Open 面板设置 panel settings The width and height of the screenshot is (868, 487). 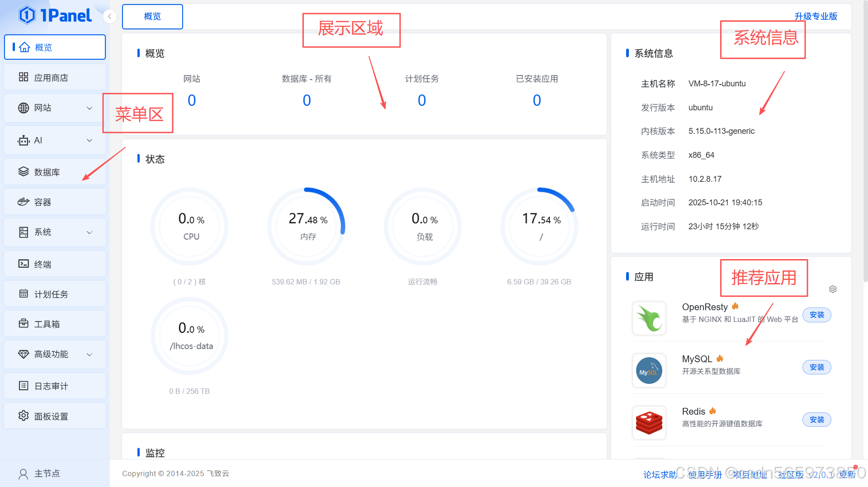tap(52, 416)
